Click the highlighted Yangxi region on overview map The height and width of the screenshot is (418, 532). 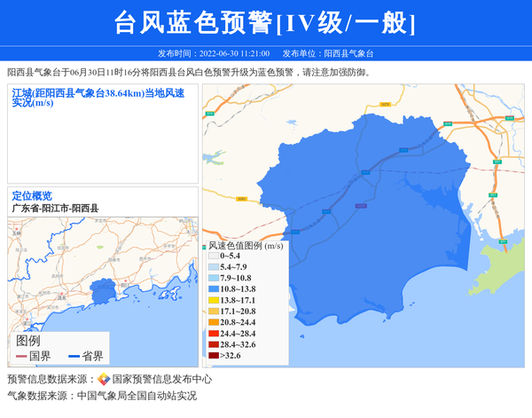(103, 290)
